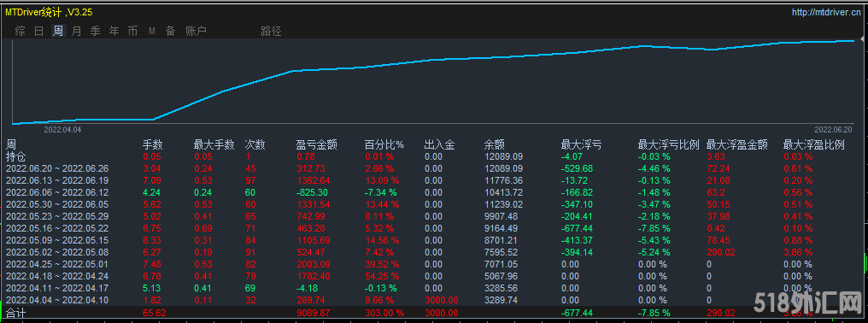Click the -7.34 % percentage cell
Viewport: 868px width, 323px height.
pos(380,192)
